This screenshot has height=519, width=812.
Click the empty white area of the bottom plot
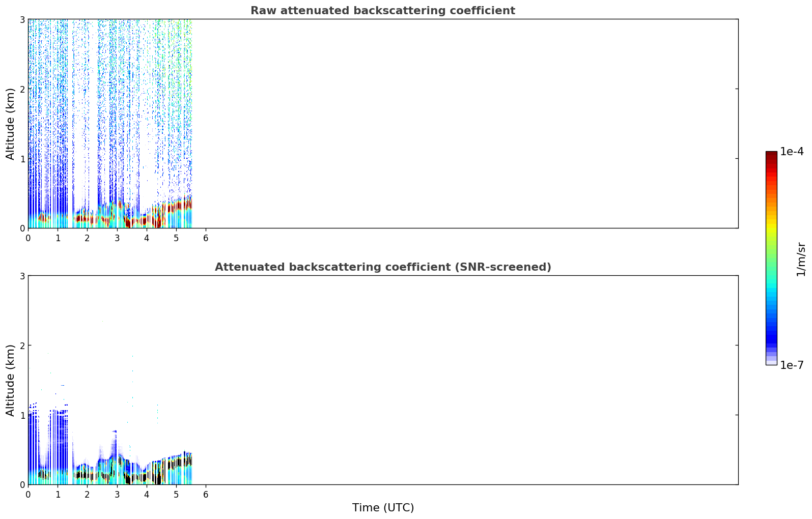[465, 380]
